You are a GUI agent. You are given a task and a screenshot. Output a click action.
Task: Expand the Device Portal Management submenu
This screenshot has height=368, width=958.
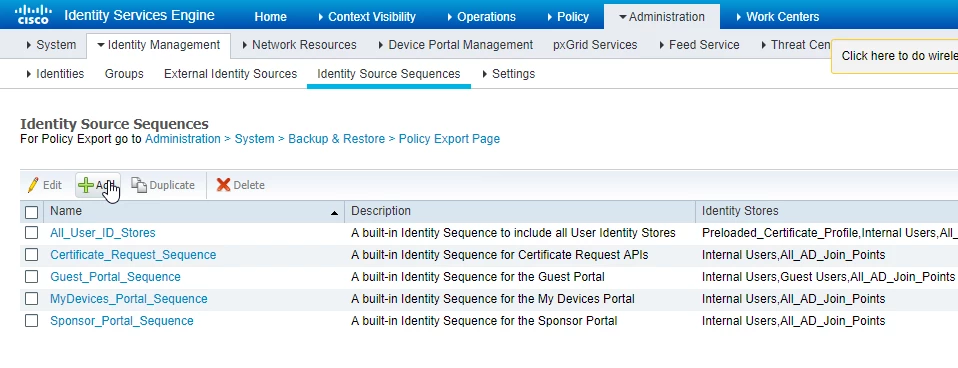tap(455, 45)
